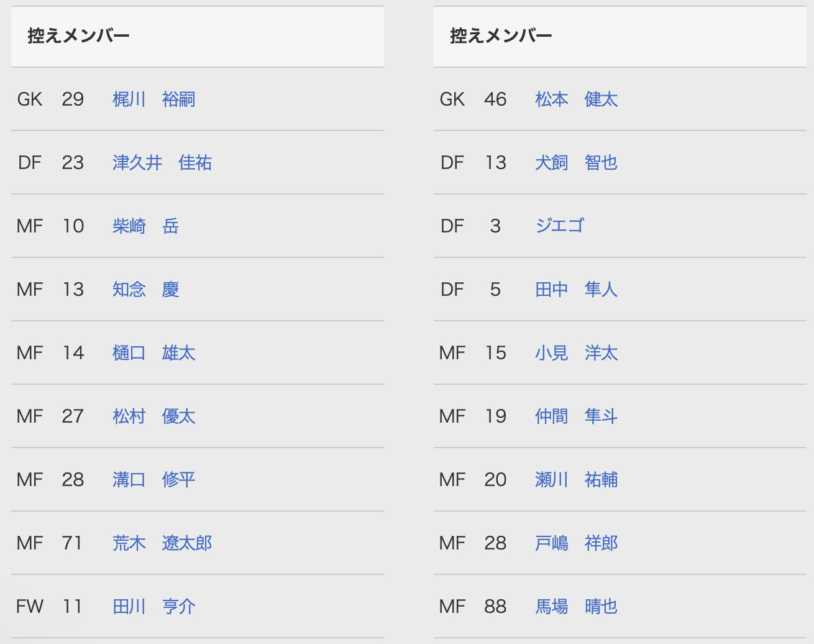Click player name 戸嶋 祥郎
The image size is (814, 644).
pyautogui.click(x=577, y=543)
